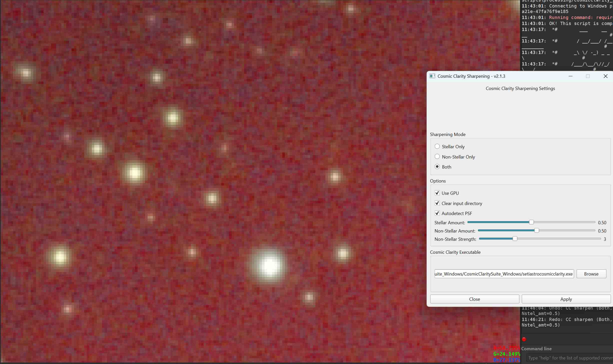Click the Non-Stellar Amount slider handle
Screen dimensions: 613x364
click(x=536, y=230)
